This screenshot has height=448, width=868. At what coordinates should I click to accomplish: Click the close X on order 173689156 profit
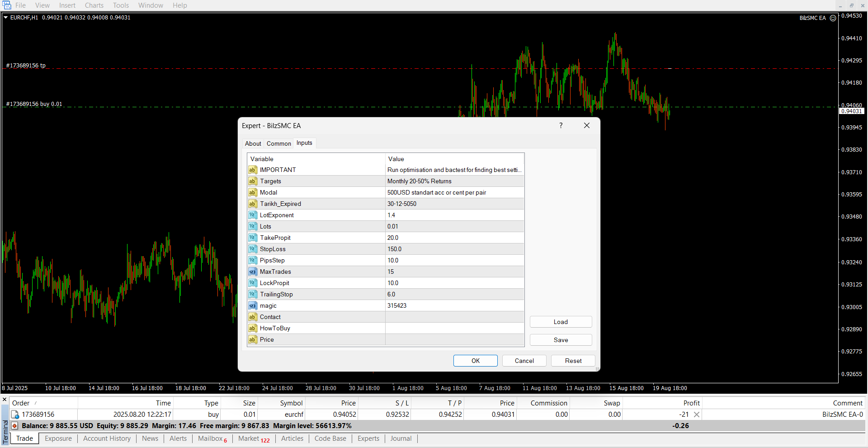(x=697, y=415)
